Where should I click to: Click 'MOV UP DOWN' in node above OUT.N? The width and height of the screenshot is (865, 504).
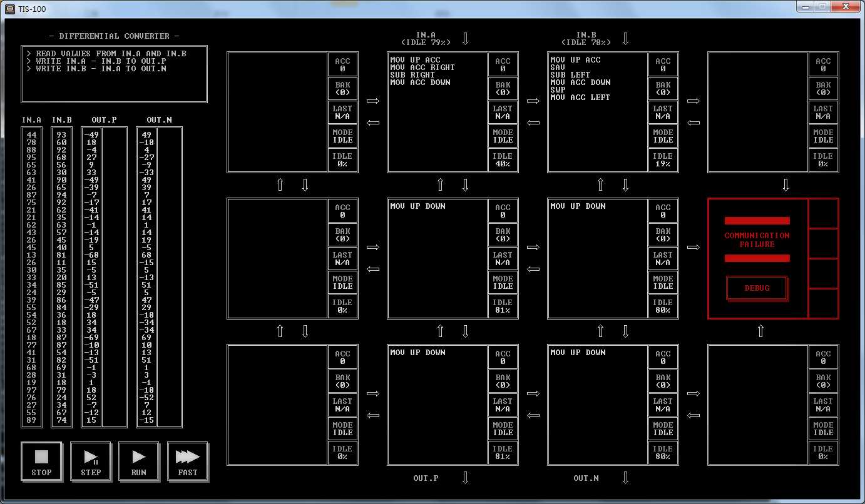tap(578, 353)
